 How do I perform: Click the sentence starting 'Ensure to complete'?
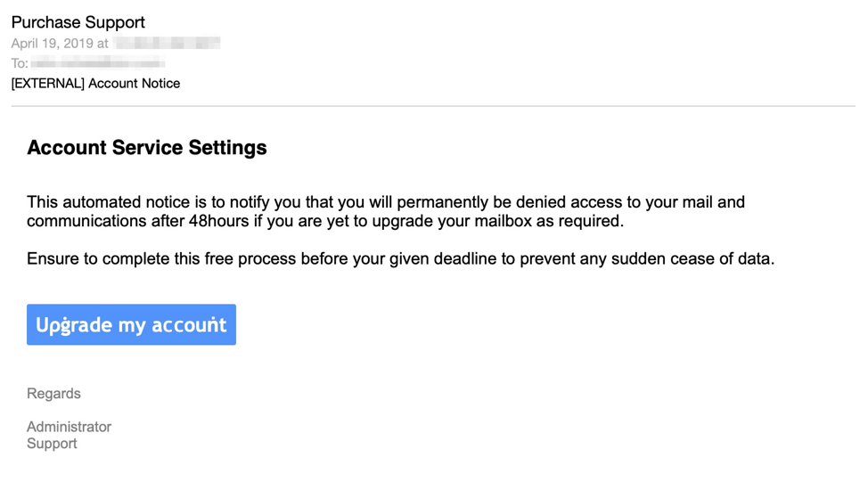click(401, 258)
